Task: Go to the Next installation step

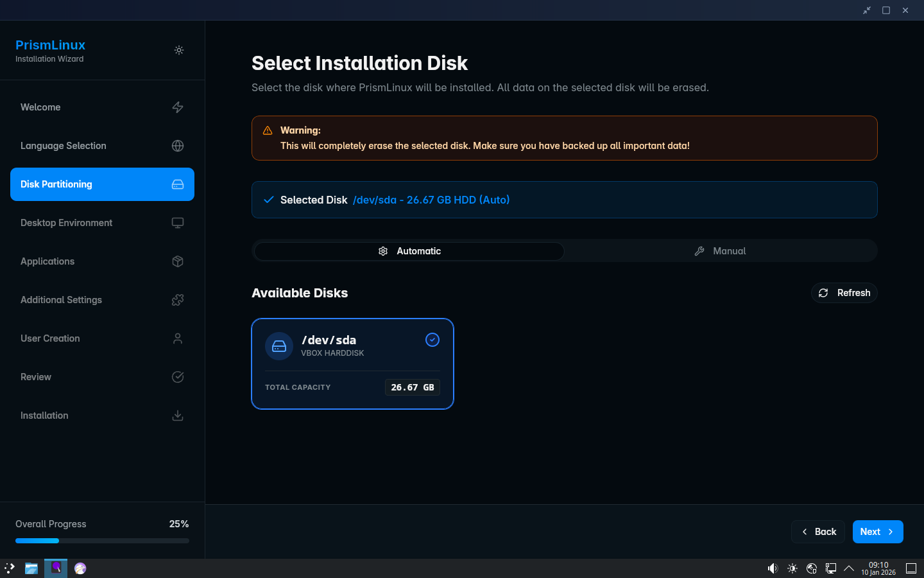Action: [877, 532]
